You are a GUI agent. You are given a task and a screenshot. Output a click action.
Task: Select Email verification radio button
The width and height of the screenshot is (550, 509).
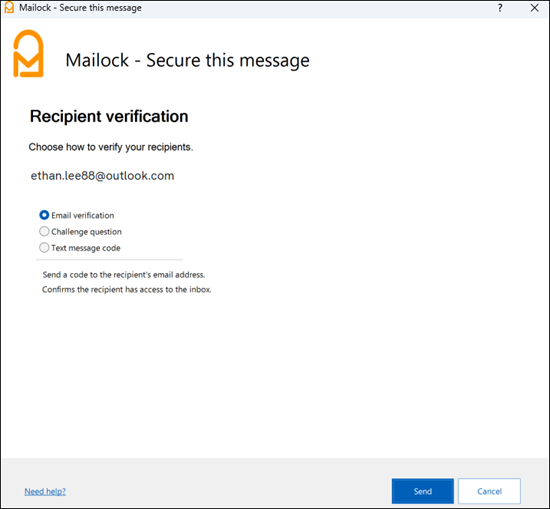[44, 215]
